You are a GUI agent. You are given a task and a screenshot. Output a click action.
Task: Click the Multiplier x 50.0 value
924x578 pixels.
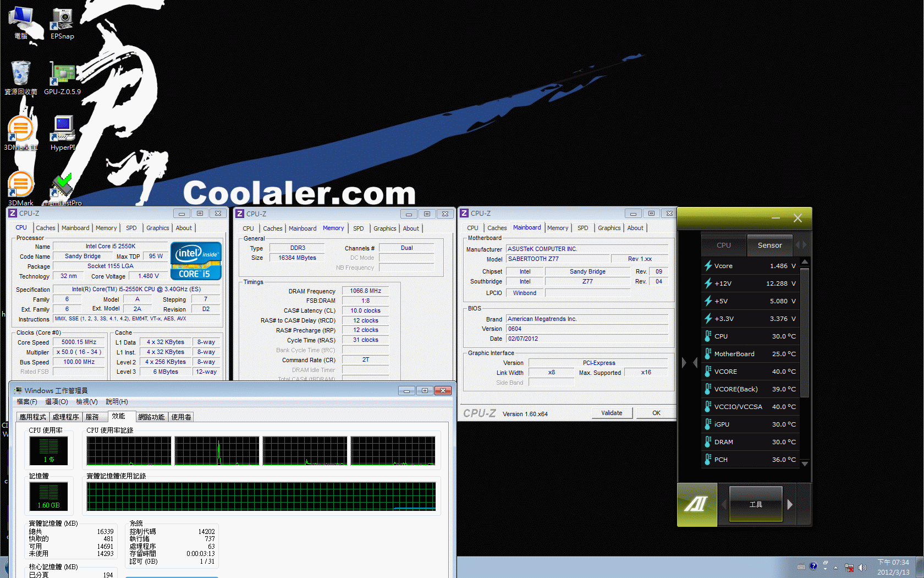point(79,352)
